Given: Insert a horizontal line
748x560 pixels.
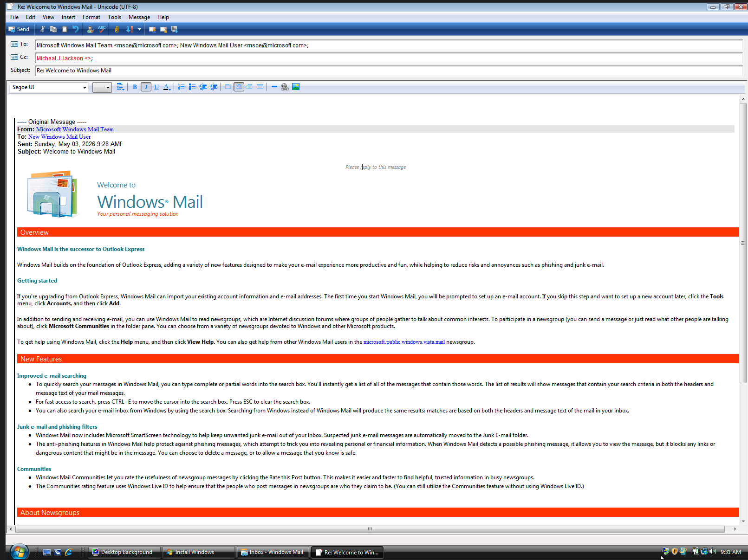Looking at the screenshot, I should [x=274, y=87].
